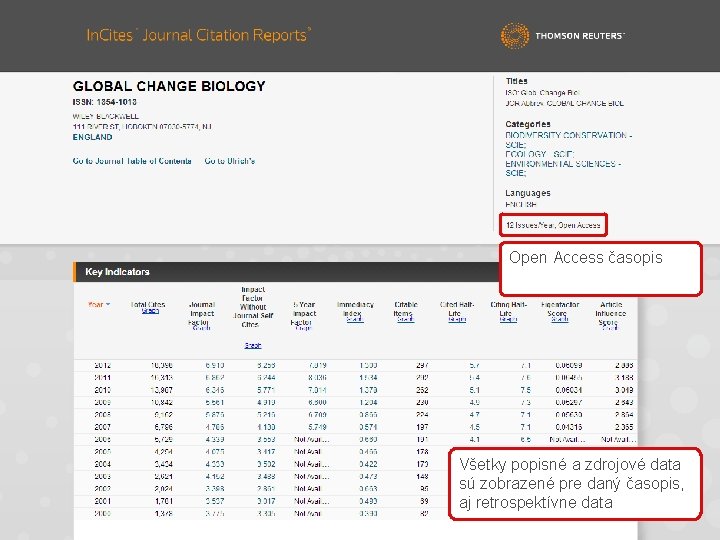Open the Graph link under Total Cites
720x540 pixels.
150,311
